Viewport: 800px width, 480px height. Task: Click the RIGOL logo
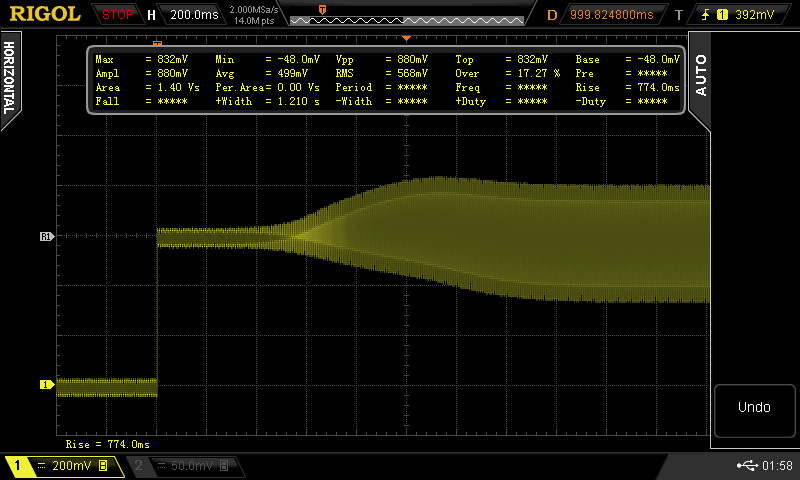click(x=45, y=14)
